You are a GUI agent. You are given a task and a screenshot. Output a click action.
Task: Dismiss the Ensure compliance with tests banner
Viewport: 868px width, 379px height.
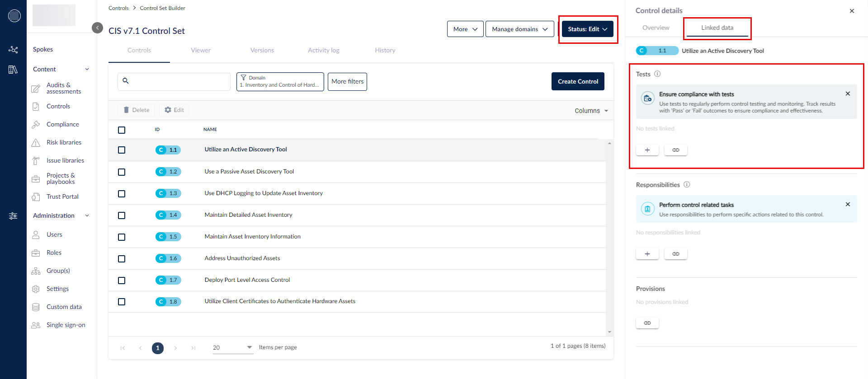[848, 94]
